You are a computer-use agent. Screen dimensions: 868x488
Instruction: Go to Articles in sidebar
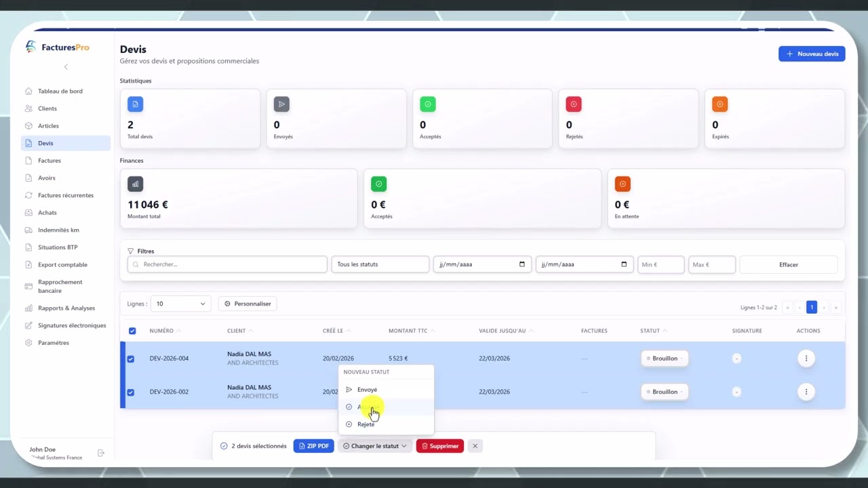(48, 126)
